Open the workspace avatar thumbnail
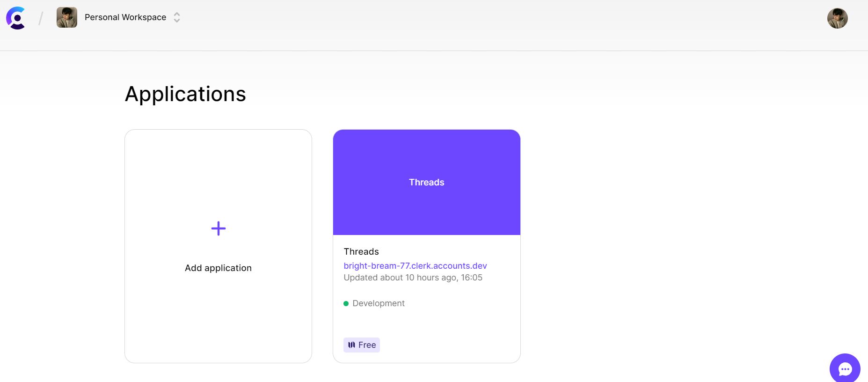 [67, 17]
